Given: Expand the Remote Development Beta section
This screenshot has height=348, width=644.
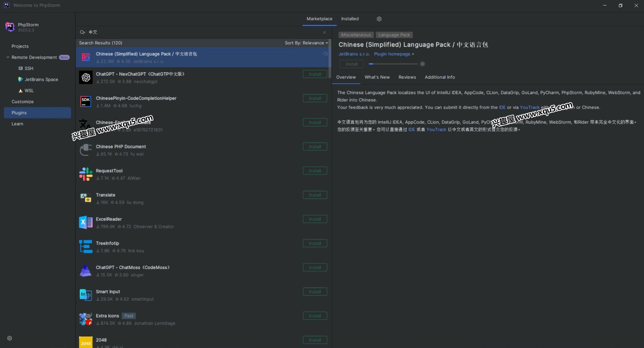Looking at the screenshot, I should pos(8,57).
